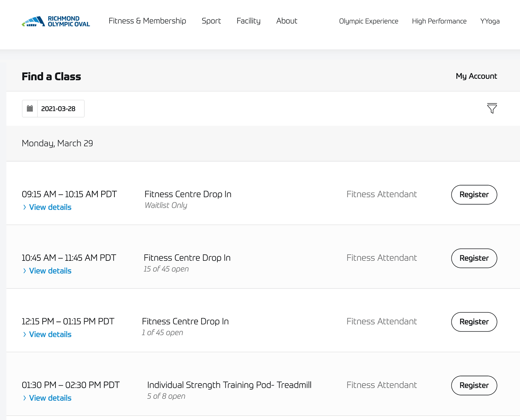
Task: Open the About menu
Action: click(x=287, y=21)
